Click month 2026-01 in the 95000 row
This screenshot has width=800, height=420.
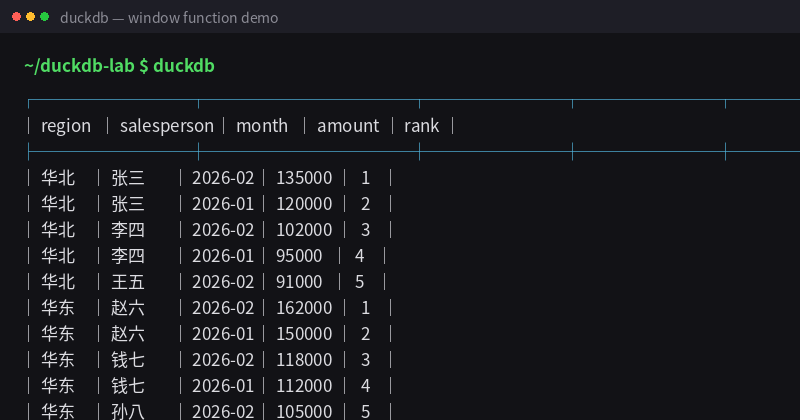point(223,256)
